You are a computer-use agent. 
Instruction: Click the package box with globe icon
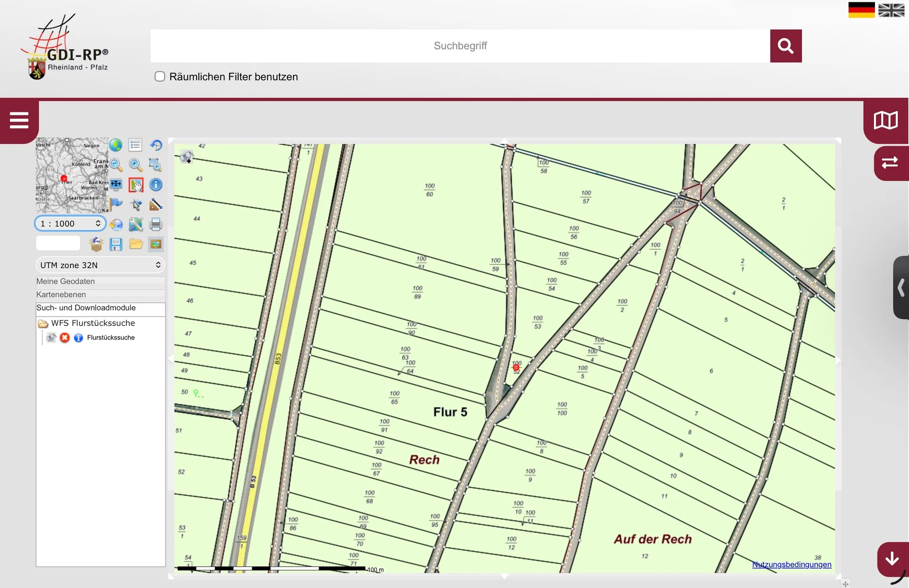(96, 244)
